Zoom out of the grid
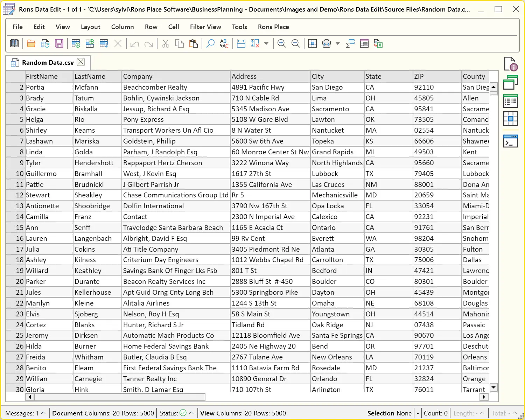The image size is (525, 420). tap(296, 43)
